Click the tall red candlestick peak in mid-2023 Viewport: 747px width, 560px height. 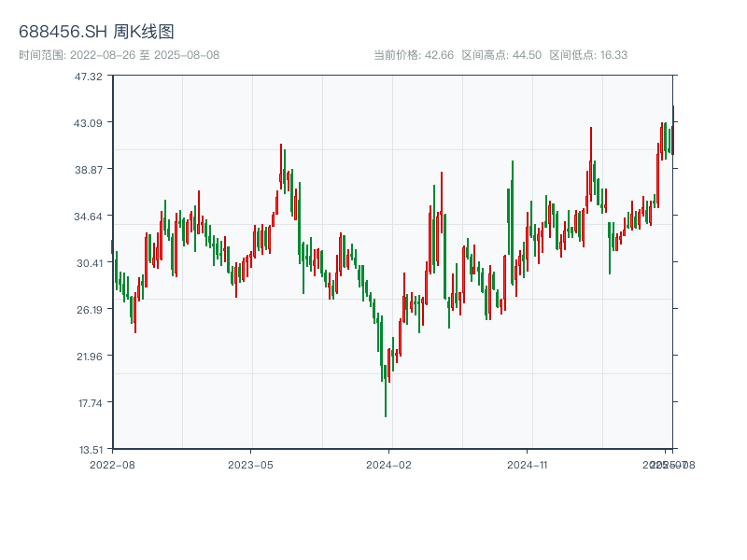coord(281,166)
